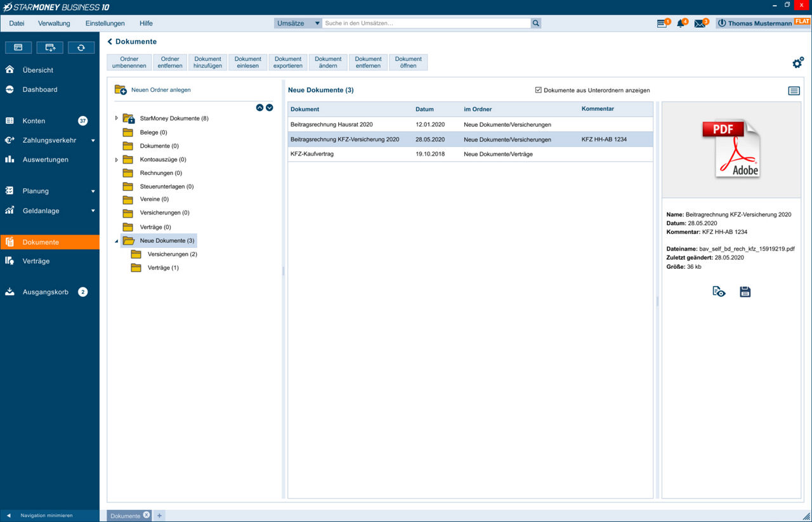Toggle the list view icon

pyautogui.click(x=794, y=91)
